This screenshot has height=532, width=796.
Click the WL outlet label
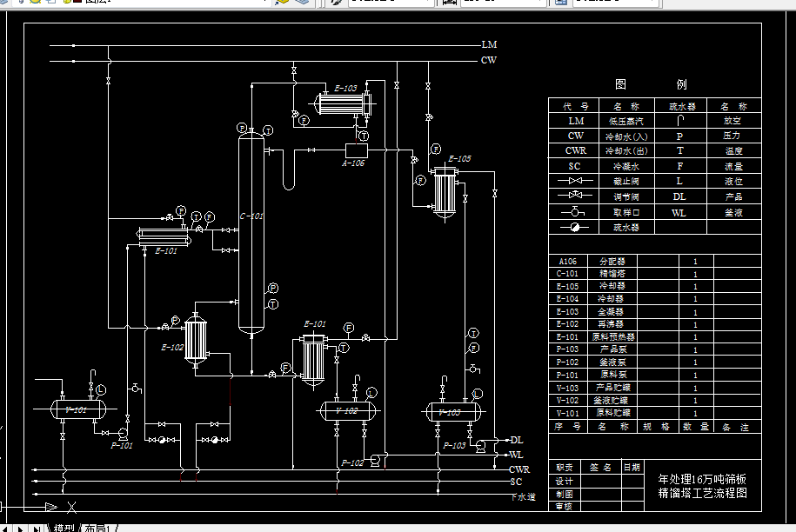[x=516, y=455]
